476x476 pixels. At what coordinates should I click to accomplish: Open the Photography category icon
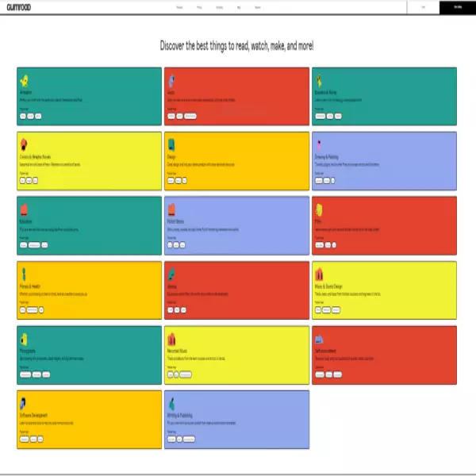coord(25,339)
